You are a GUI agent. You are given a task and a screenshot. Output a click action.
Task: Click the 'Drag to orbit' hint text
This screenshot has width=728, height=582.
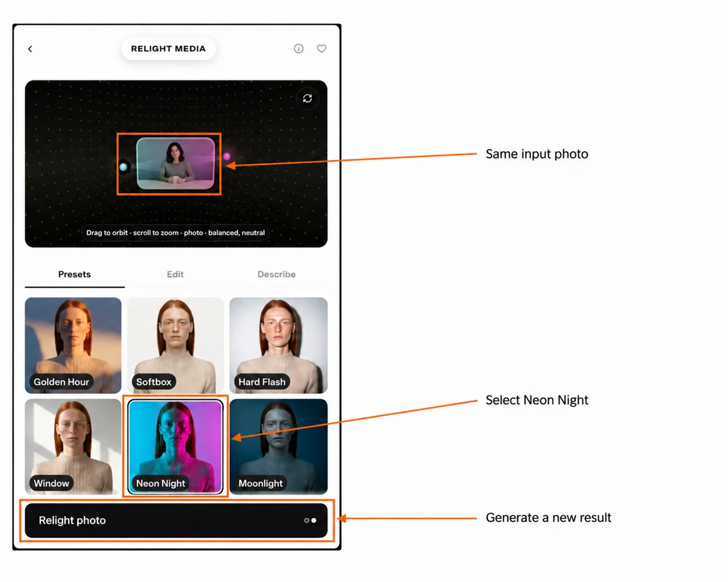click(x=176, y=232)
